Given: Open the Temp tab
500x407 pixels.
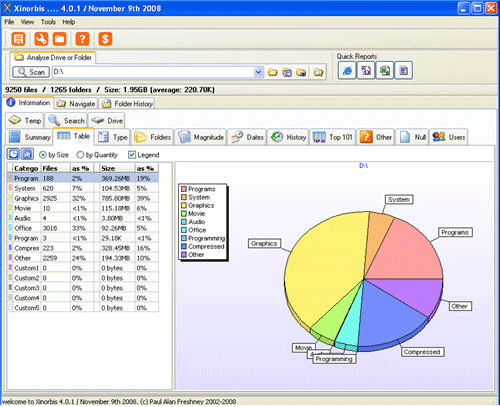Looking at the screenshot, I should pos(25,120).
